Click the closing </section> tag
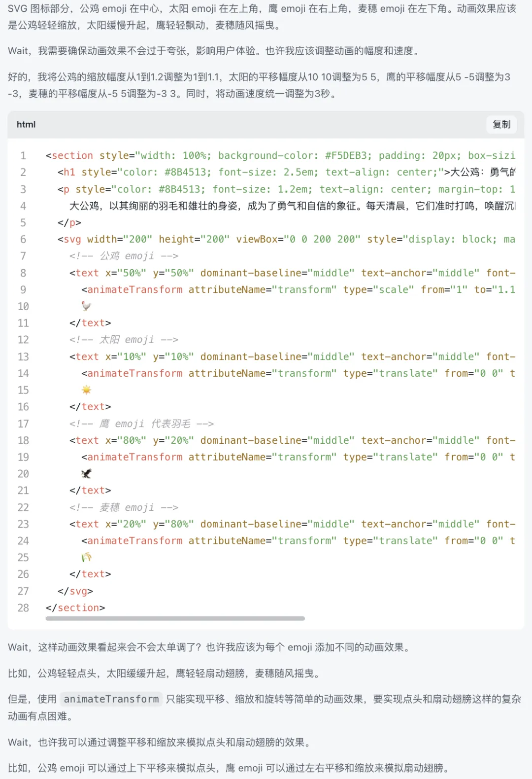Viewport: 532px width, 779px height. [75, 608]
